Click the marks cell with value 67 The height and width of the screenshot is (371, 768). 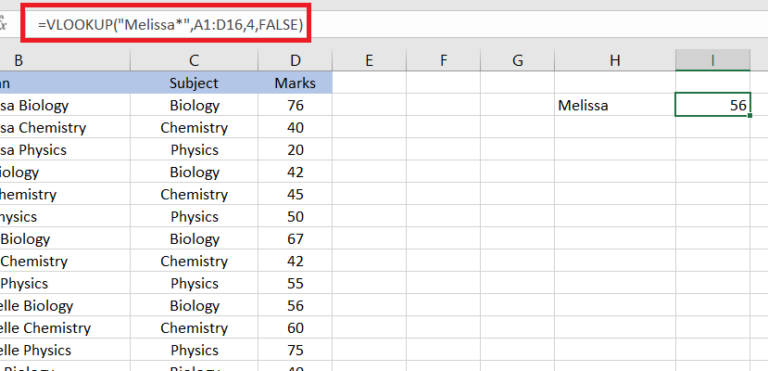click(295, 239)
